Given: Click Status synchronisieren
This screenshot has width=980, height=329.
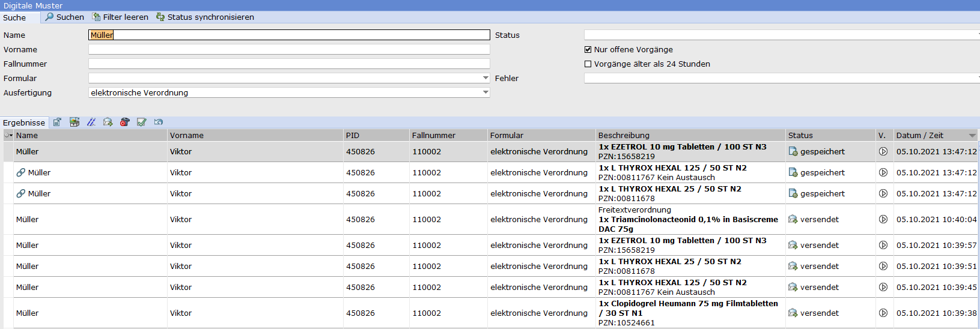Looking at the screenshot, I should tap(205, 17).
